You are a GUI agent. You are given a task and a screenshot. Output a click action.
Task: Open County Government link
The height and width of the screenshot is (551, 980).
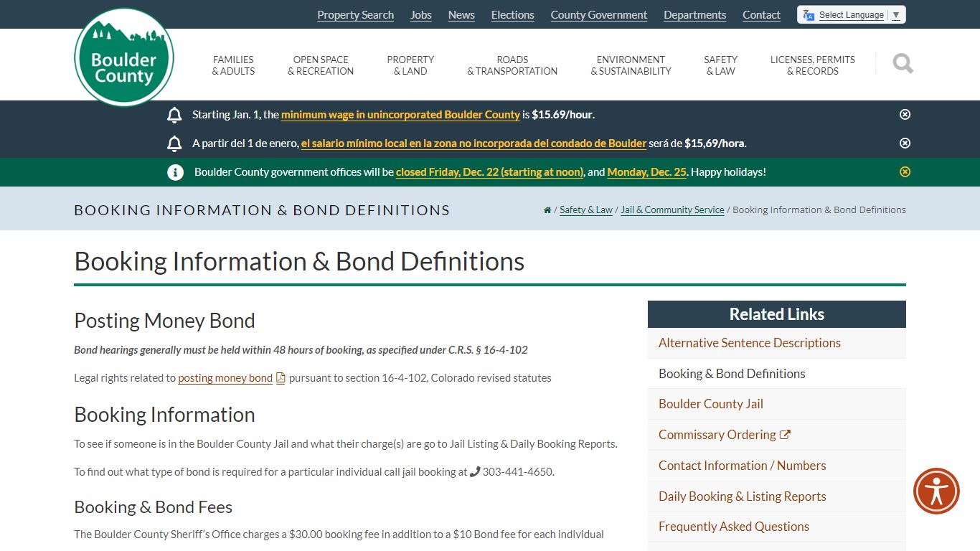click(x=599, y=15)
